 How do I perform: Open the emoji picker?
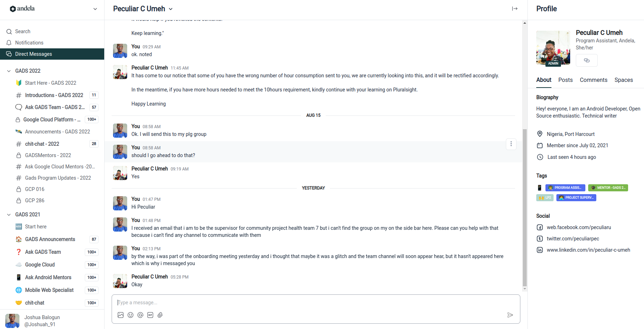click(130, 315)
